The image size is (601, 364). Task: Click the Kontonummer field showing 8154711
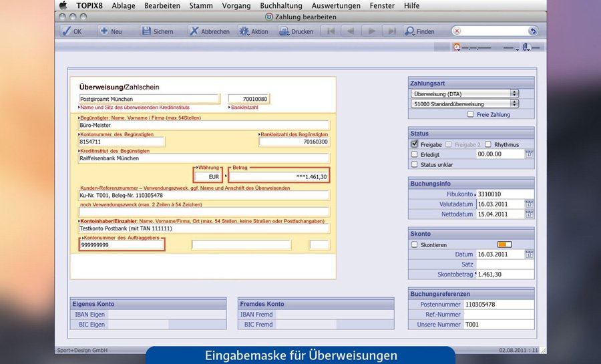tap(122, 142)
